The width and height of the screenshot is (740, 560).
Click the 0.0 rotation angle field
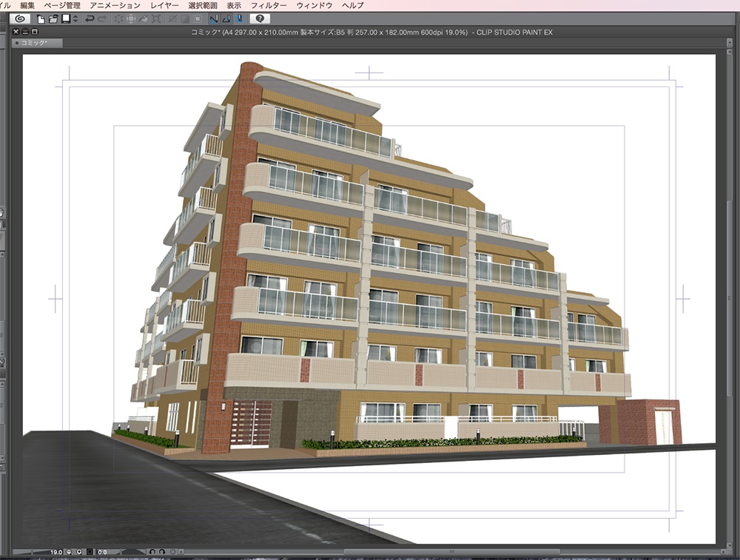pos(102,552)
